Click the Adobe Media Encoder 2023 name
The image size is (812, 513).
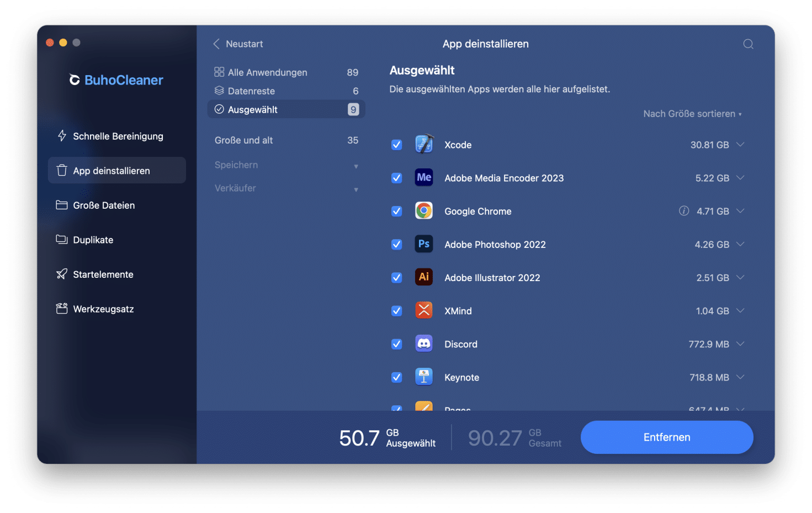click(x=504, y=178)
